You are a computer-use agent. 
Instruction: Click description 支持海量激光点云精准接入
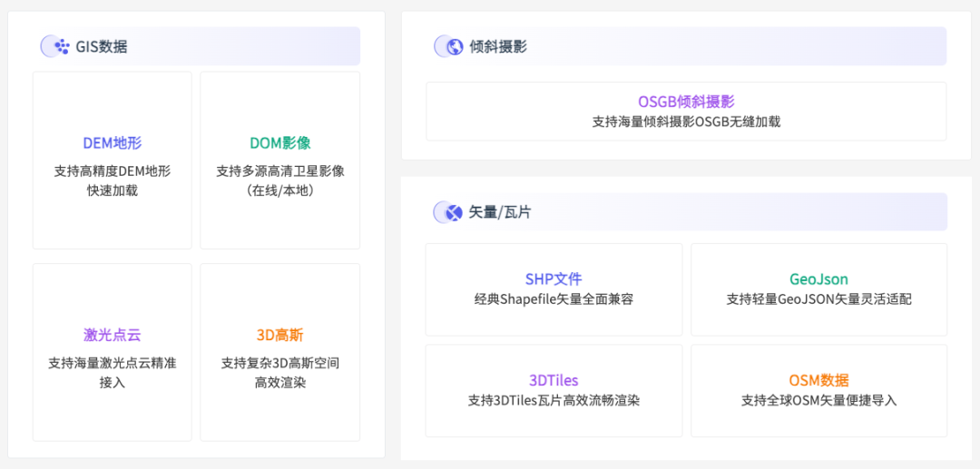coord(113,372)
